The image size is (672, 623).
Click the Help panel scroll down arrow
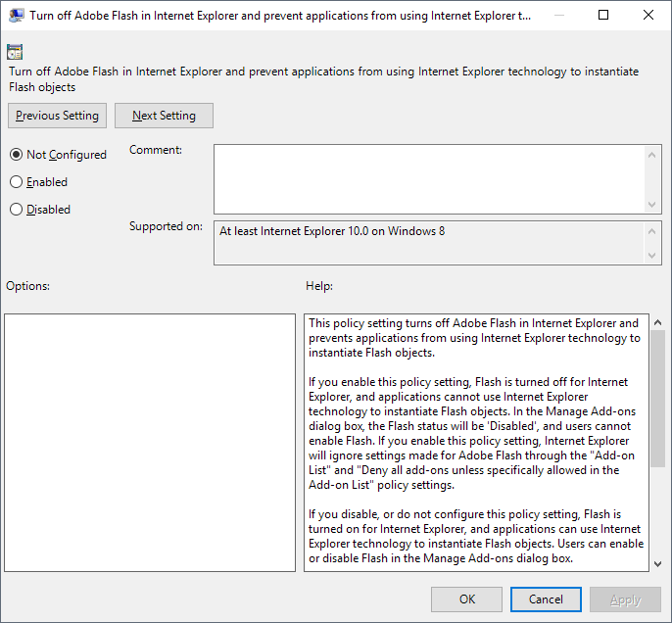click(x=658, y=564)
